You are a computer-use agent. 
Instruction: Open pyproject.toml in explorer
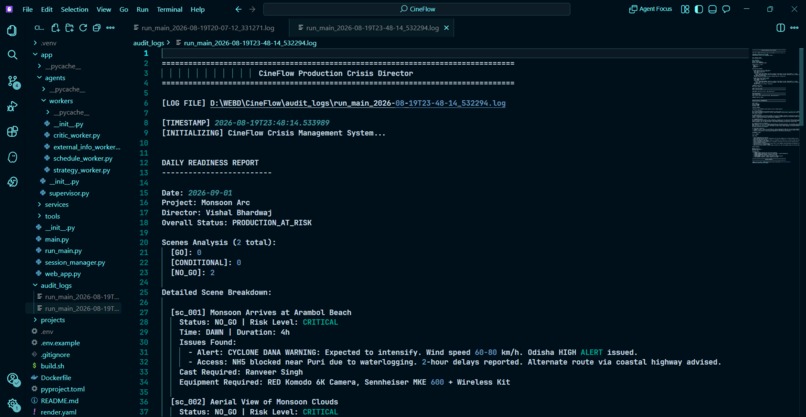62,389
